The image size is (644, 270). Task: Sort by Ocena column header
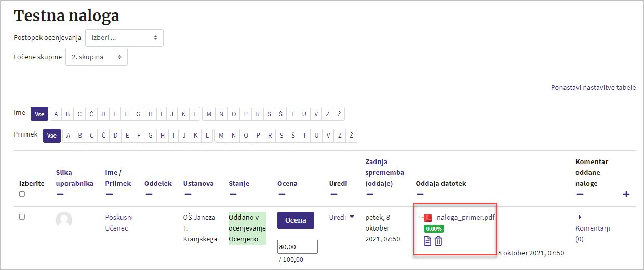[x=287, y=183]
